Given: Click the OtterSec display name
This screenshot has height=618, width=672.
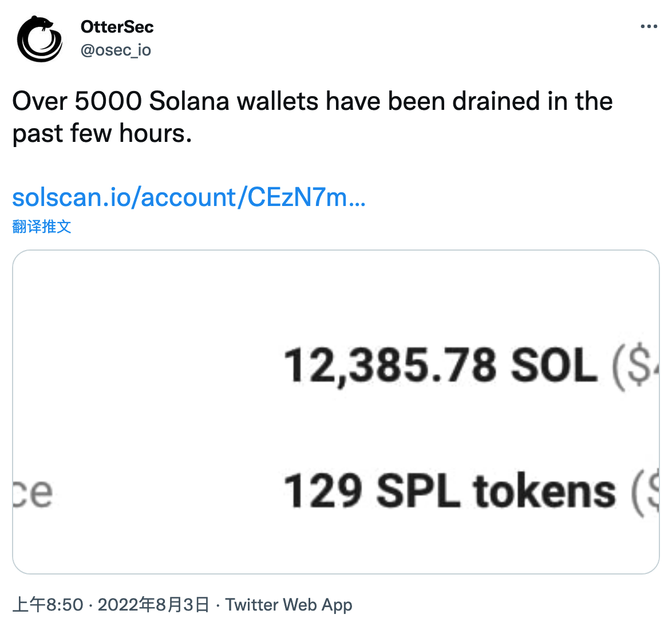Looking at the screenshot, I should pyautogui.click(x=117, y=26).
